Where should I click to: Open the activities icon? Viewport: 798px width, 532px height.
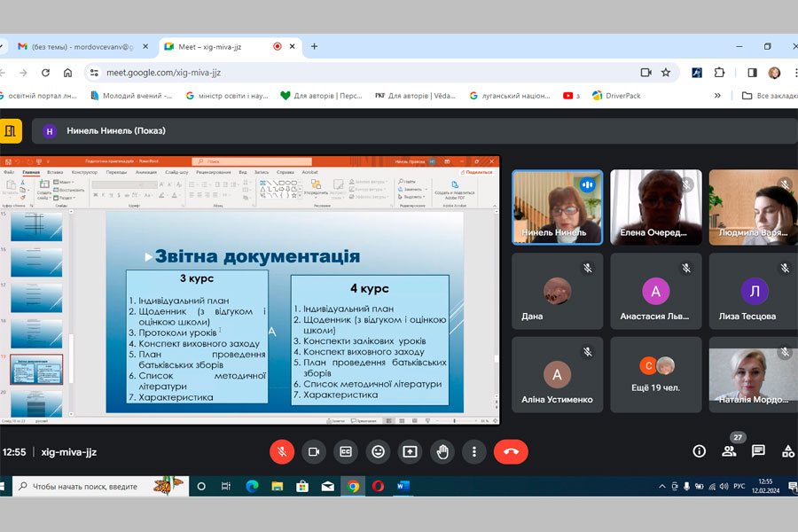click(x=788, y=451)
